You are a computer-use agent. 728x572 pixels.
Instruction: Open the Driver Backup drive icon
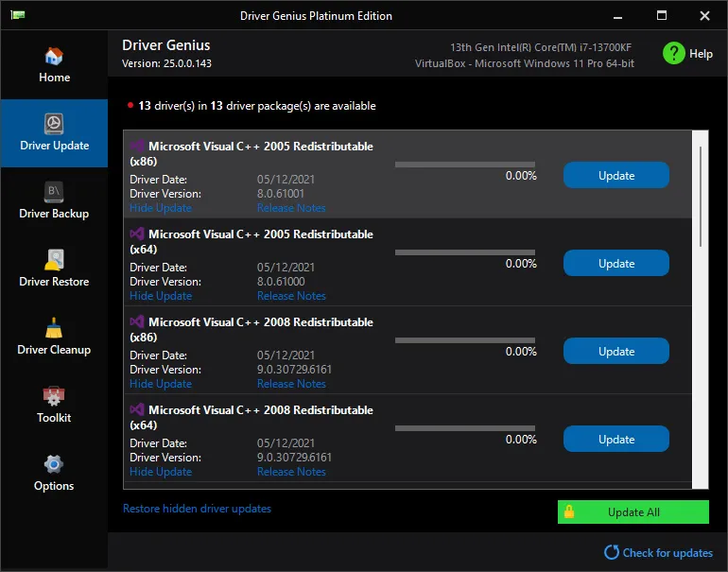54,192
